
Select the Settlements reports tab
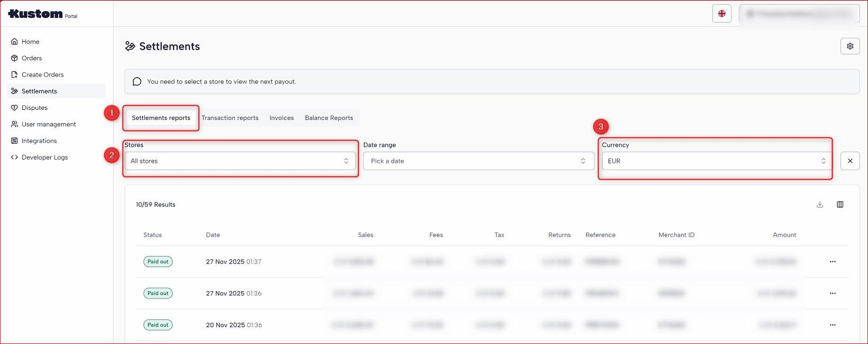pos(161,118)
